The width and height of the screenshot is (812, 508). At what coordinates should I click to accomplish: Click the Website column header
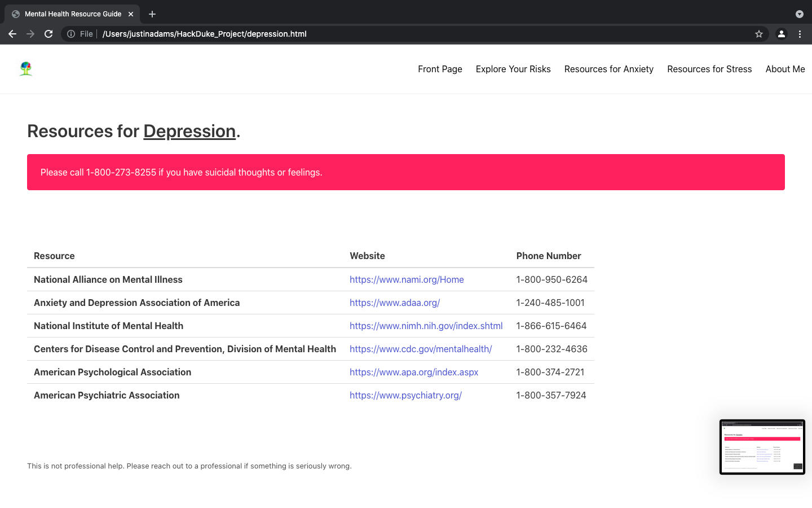(367, 256)
